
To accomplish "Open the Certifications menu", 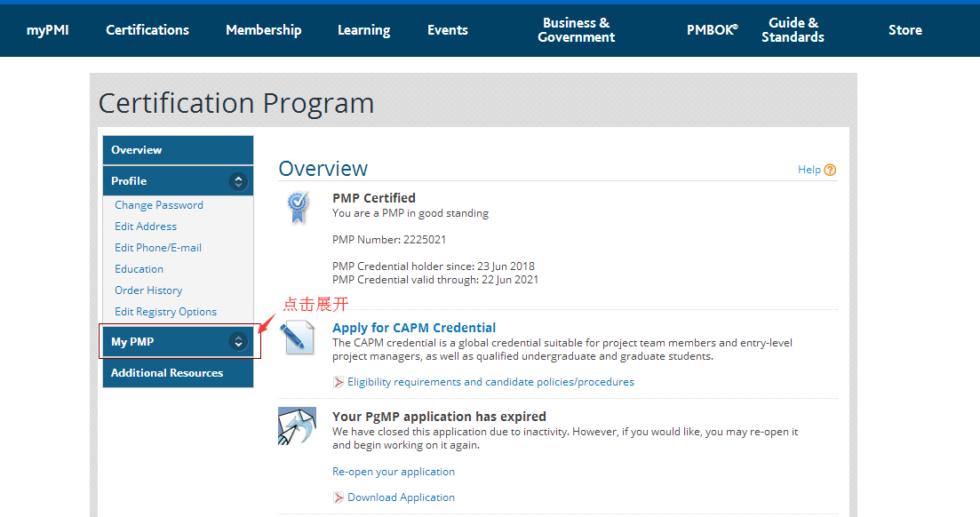I will [147, 30].
